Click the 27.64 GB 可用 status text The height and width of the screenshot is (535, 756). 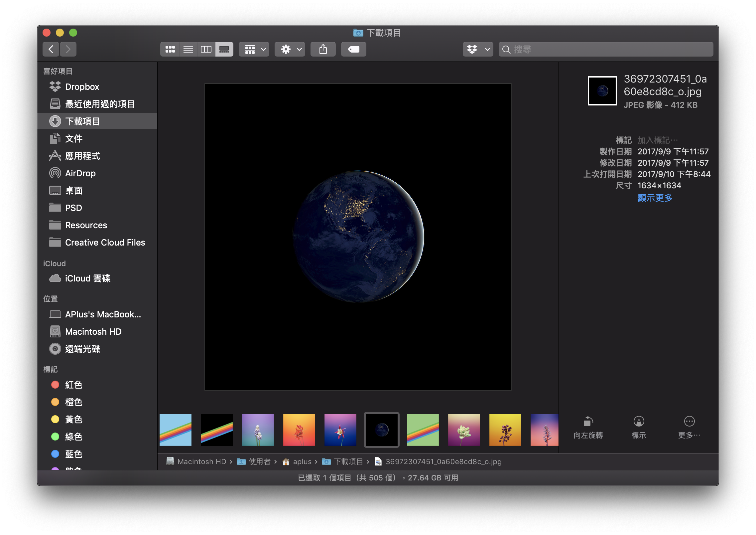coord(433,478)
